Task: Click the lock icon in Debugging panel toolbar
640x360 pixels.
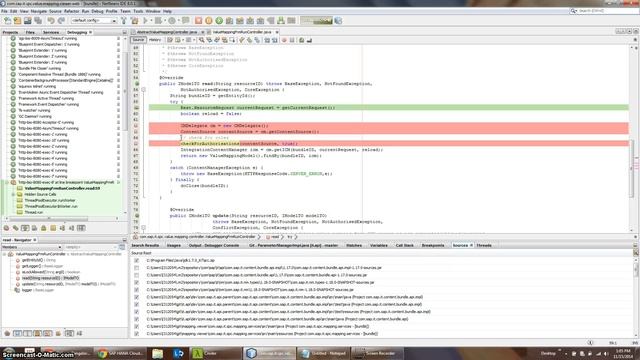Action: coord(43,228)
